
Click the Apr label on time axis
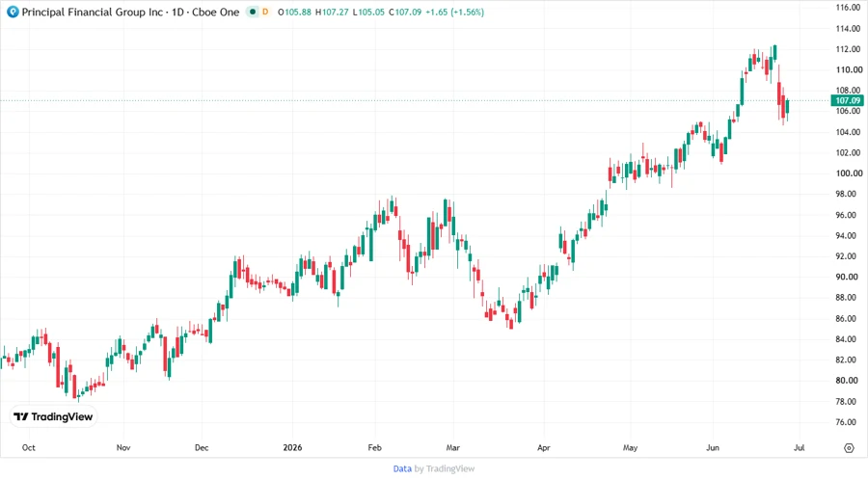[544, 448]
